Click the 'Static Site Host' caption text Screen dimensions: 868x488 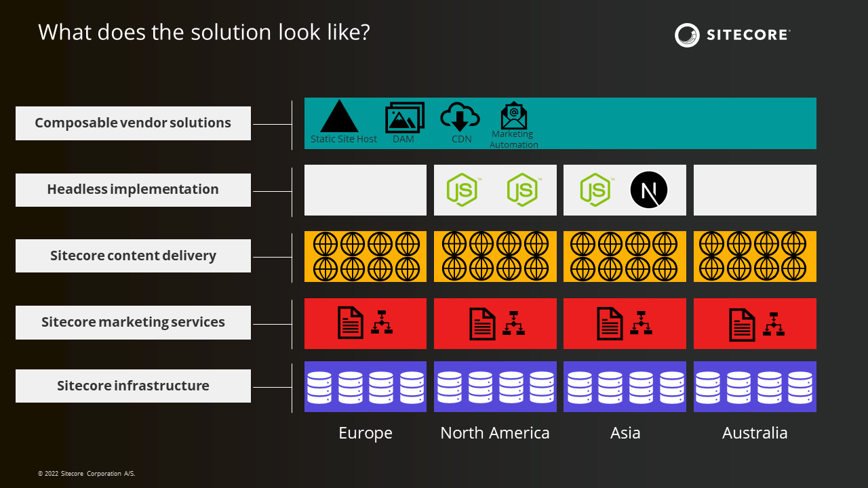tap(344, 139)
